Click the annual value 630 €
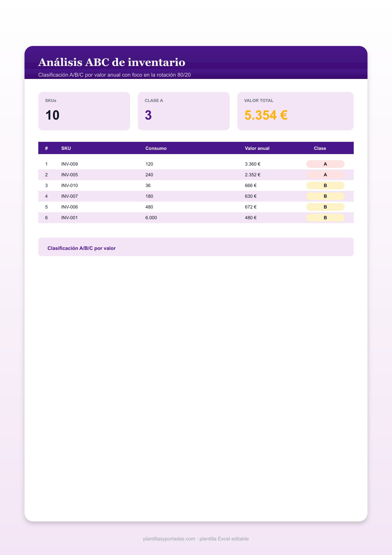Image resolution: width=392 pixels, height=555 pixels. point(251,196)
